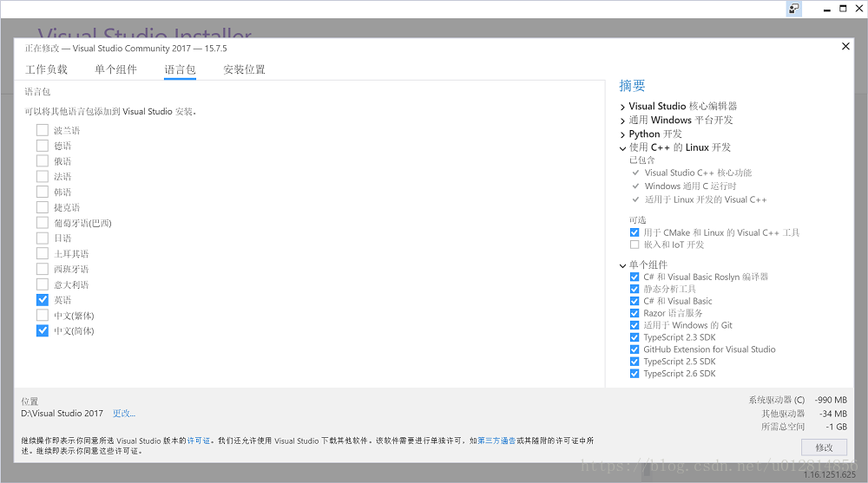Uncheck Razor 语言服务 component

pyautogui.click(x=635, y=313)
